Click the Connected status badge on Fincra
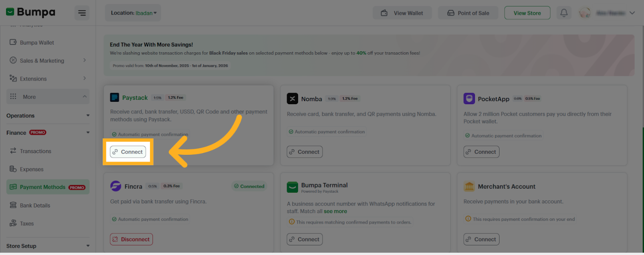The width and height of the screenshot is (644, 255). tap(249, 186)
